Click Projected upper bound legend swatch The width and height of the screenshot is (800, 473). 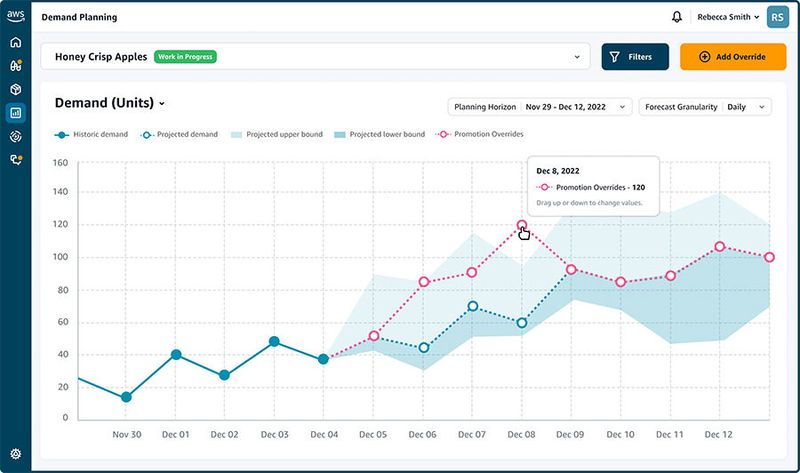[238, 134]
